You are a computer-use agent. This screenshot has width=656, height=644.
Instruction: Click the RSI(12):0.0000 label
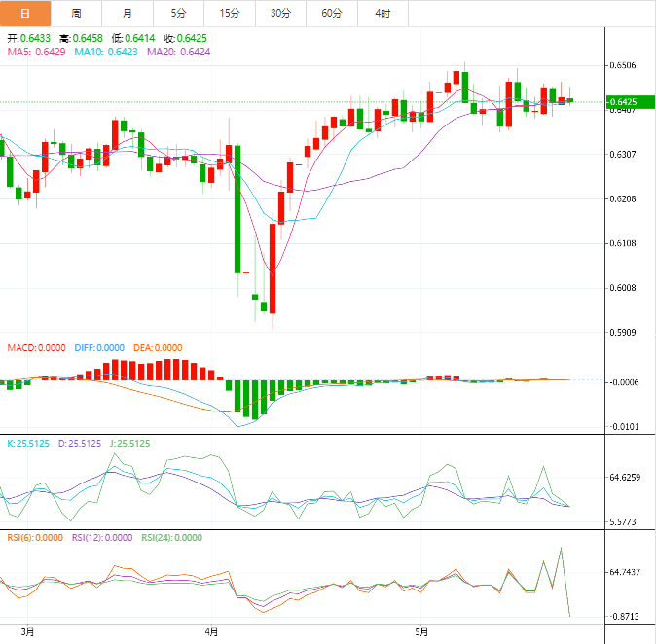[102, 538]
